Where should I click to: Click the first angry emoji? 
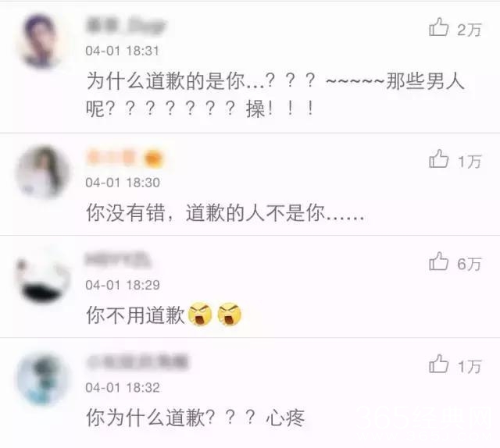click(x=200, y=315)
